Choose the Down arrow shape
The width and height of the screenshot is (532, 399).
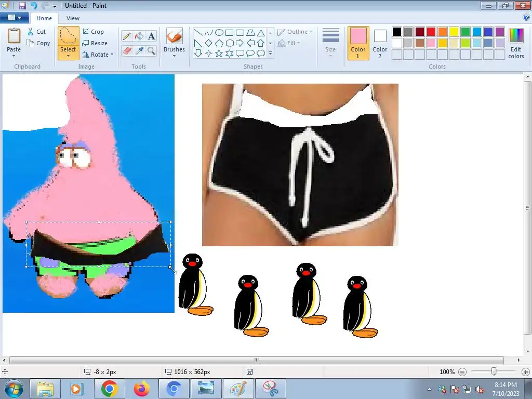click(x=198, y=54)
